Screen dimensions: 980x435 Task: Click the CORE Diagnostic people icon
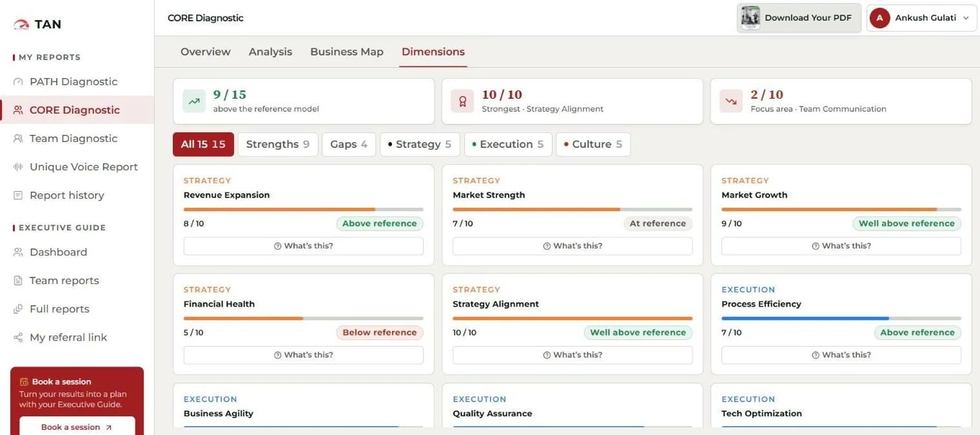tap(18, 110)
